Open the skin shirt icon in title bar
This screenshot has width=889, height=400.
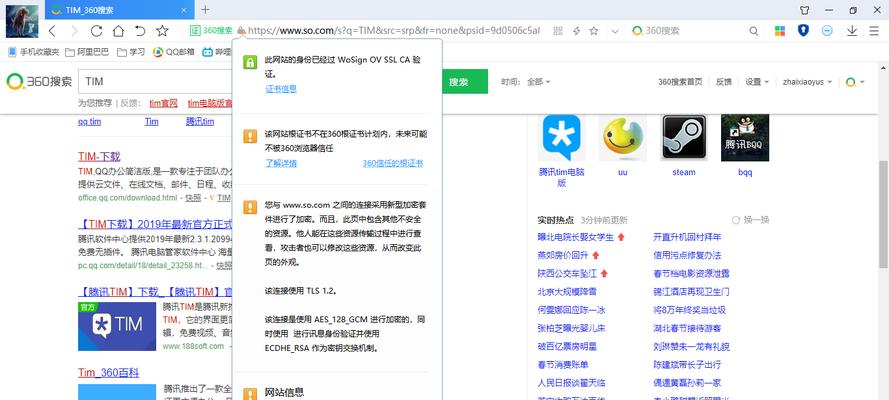coord(805,10)
